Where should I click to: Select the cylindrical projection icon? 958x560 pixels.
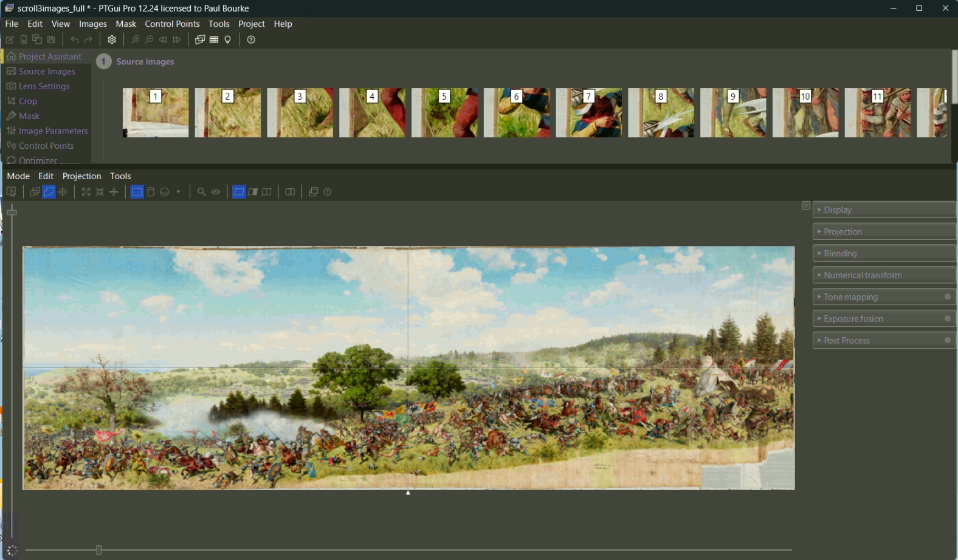coord(151,192)
